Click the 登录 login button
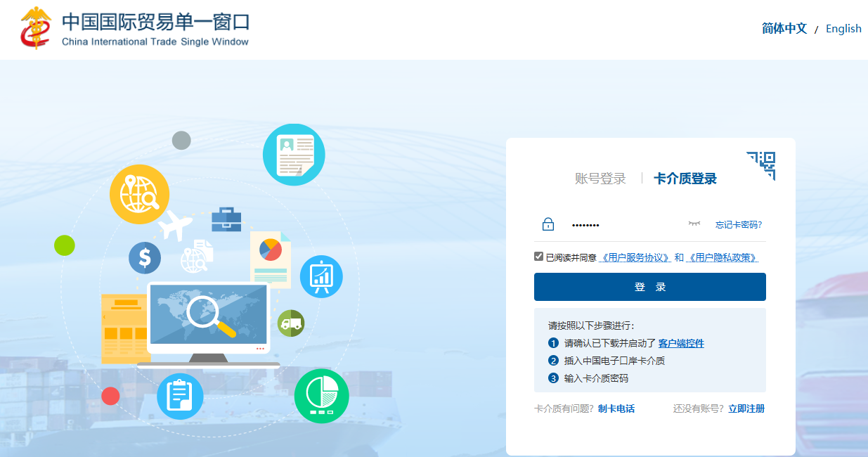The width and height of the screenshot is (868, 457). [x=649, y=286]
